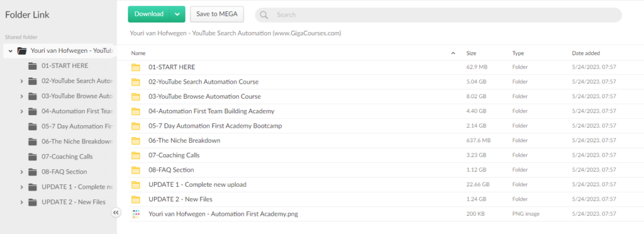
Task: Select 06-The Niche Breakdown in sidebar tree
Action: pyautogui.click(x=77, y=142)
